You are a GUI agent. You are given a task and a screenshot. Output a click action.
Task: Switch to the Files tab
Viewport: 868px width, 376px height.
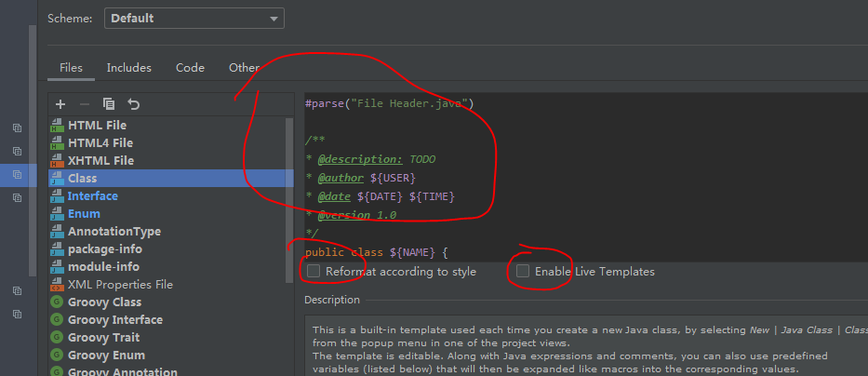click(71, 68)
